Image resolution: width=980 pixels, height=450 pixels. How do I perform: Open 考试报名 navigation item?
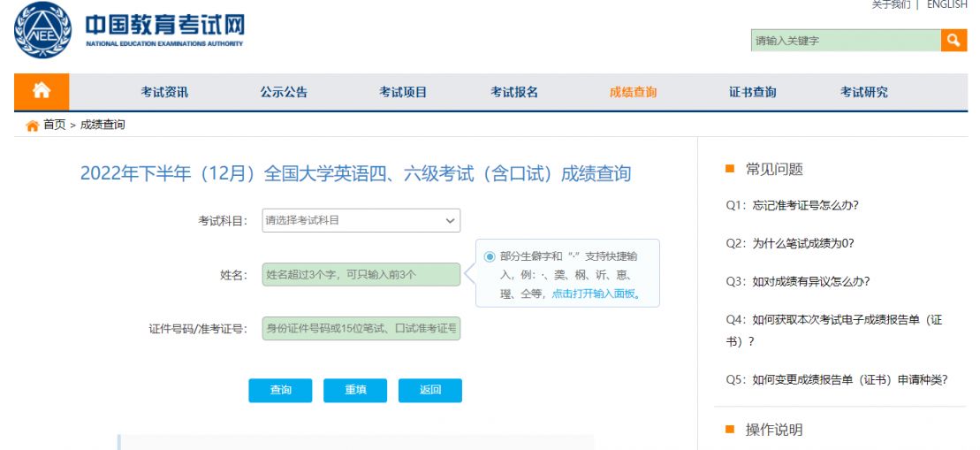(514, 92)
